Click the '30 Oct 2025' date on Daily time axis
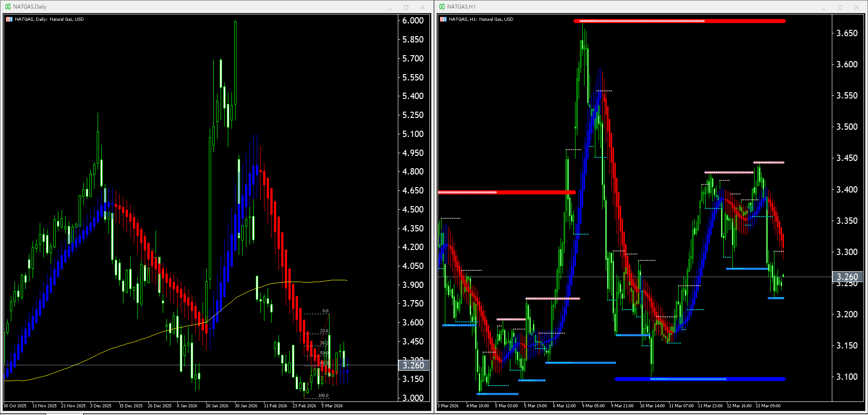868x415 pixels. coord(15,406)
